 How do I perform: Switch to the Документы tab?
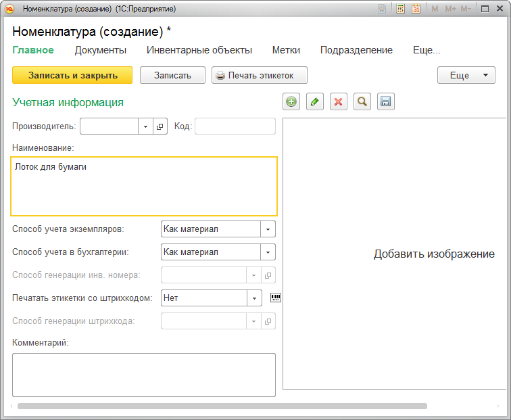100,50
